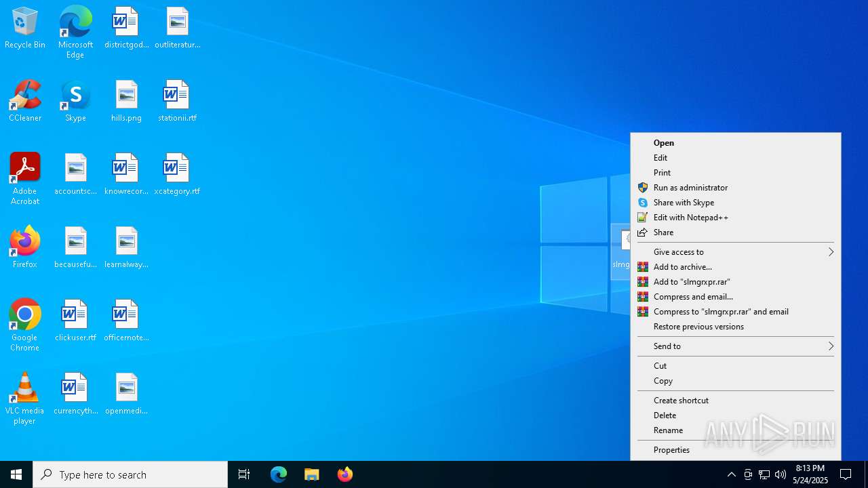
Task: Click the taskbar search box
Action: 130,474
